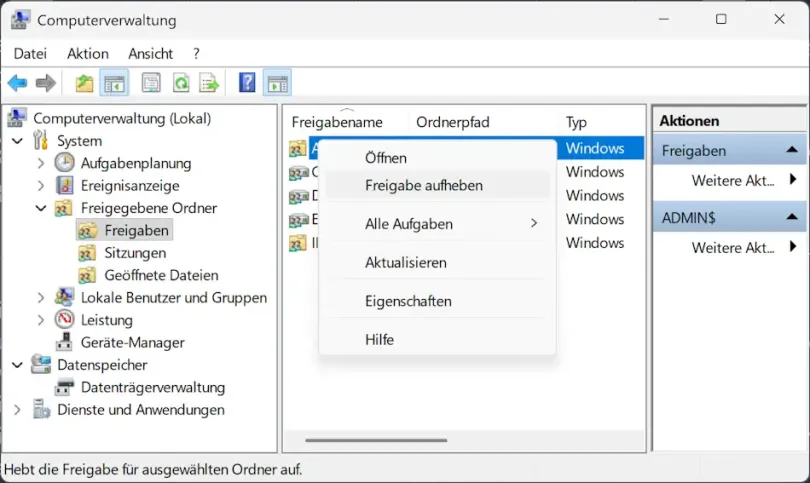Click the Aufgabenplanung clock icon
810x483 pixels.
coord(65,163)
